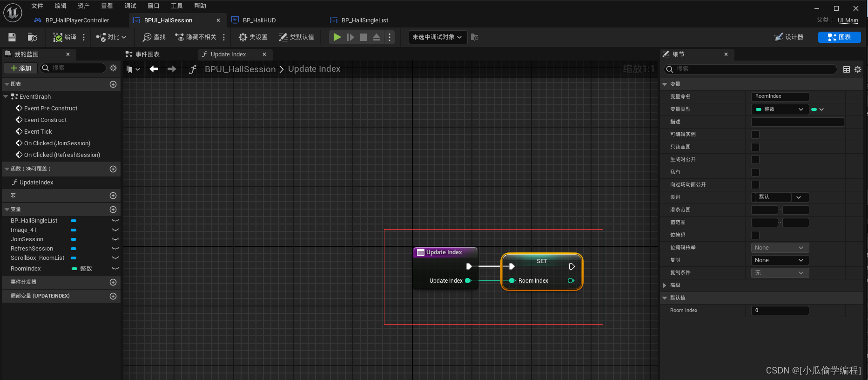Click My Blueprint search field
The width and height of the screenshot is (868, 380).
(74, 68)
